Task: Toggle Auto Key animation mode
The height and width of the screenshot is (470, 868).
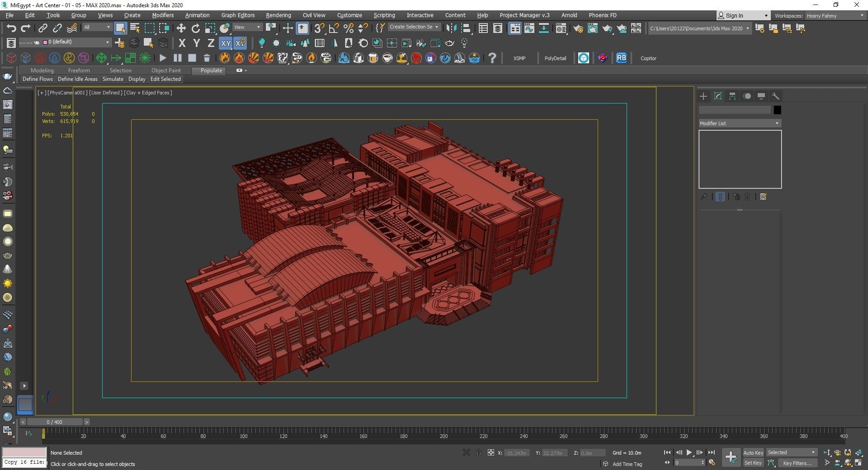Action: pos(753,452)
